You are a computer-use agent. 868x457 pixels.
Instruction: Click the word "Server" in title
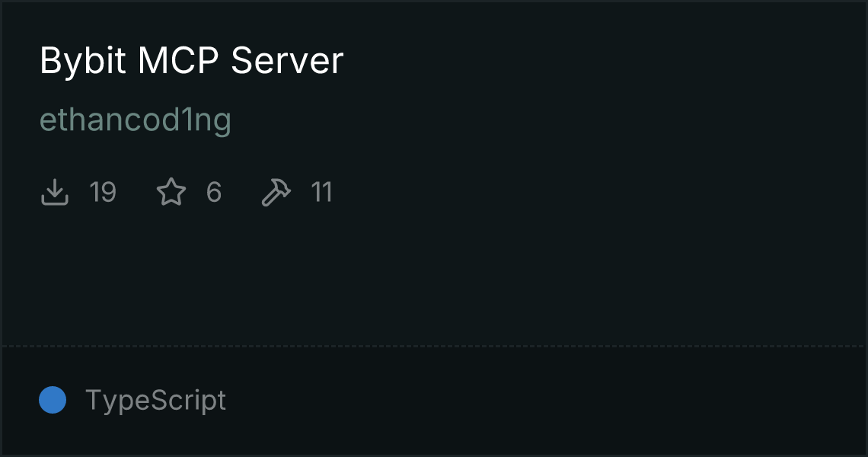[287, 60]
